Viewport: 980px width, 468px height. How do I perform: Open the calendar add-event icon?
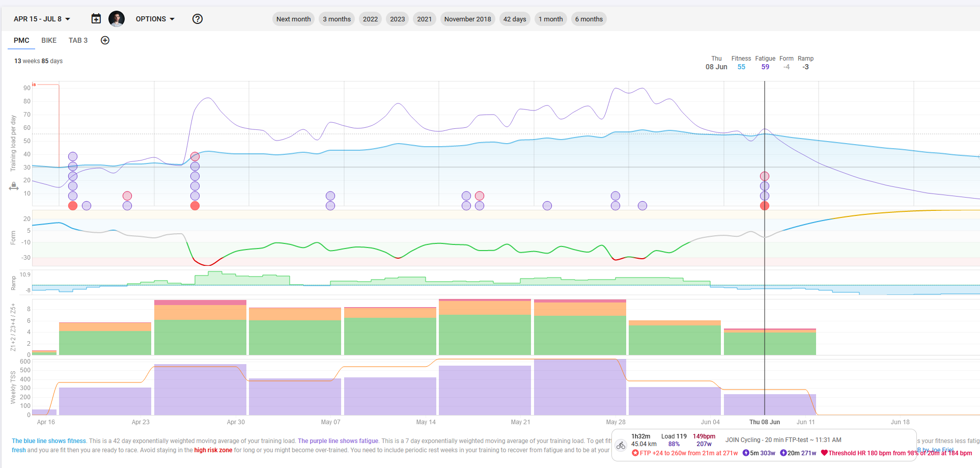96,19
